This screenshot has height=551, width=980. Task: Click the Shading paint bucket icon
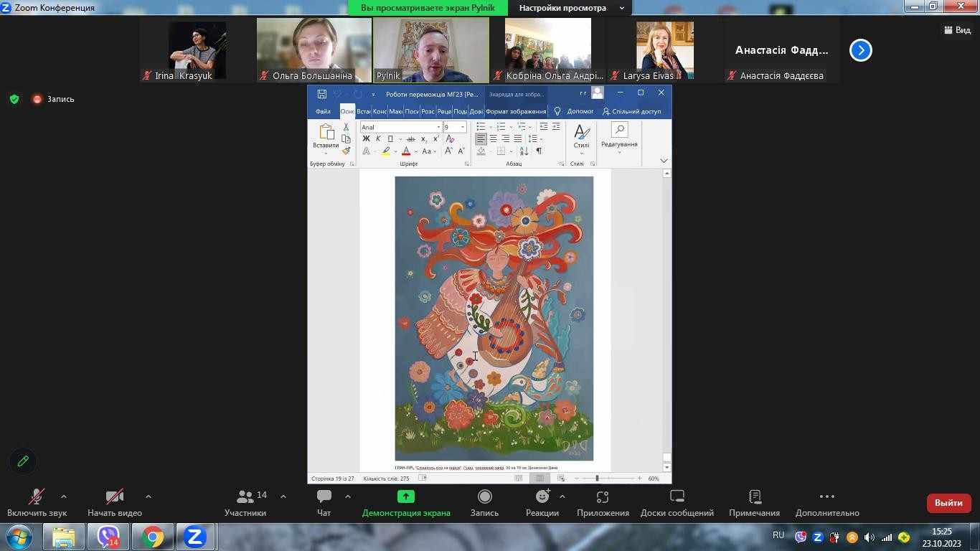481,151
